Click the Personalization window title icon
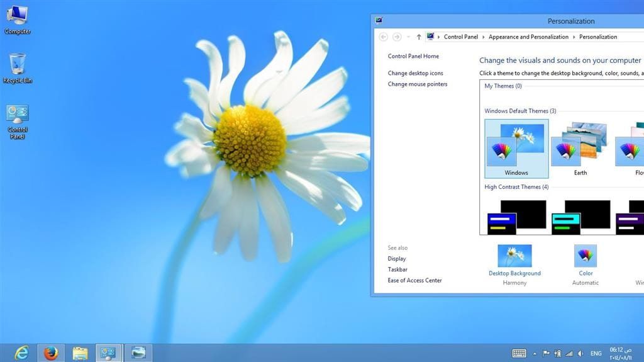The width and height of the screenshot is (644, 362). 379,21
